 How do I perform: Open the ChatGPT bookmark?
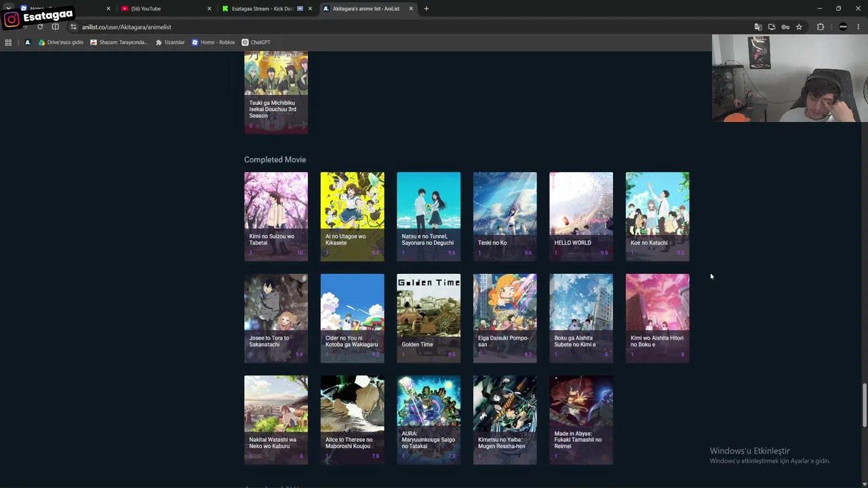(x=256, y=42)
